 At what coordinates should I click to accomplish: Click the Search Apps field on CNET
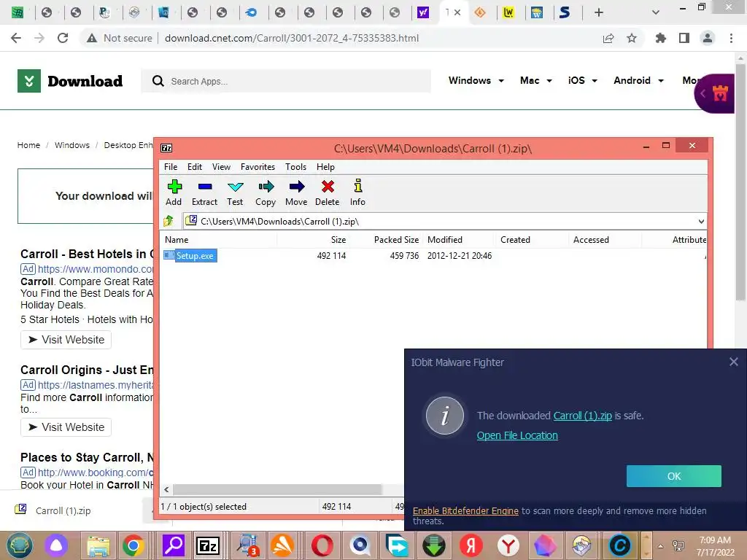286,82
